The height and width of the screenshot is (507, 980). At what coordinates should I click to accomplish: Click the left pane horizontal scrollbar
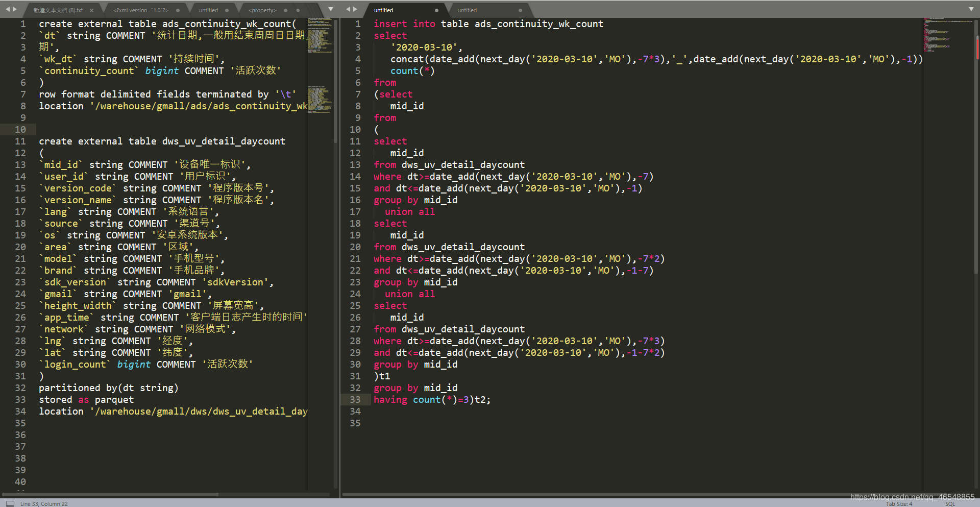[x=110, y=494]
